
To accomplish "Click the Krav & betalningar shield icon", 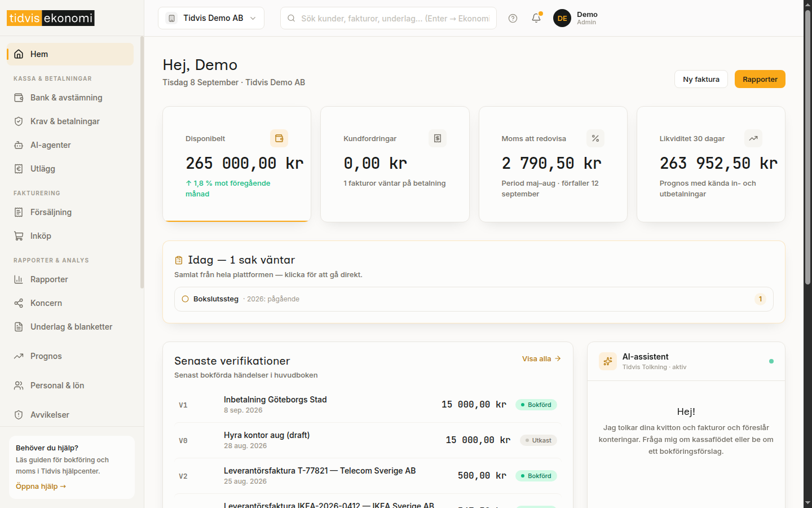I will click(19, 121).
